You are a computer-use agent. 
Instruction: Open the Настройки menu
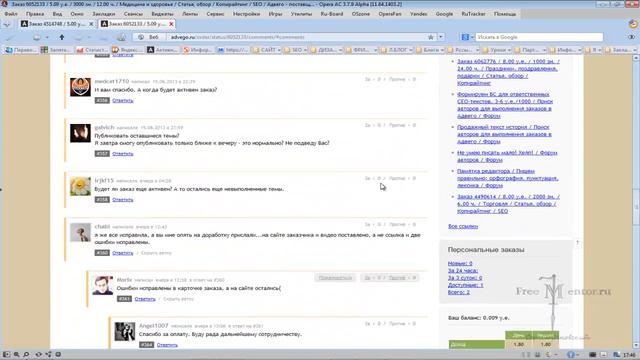(x=247, y=14)
